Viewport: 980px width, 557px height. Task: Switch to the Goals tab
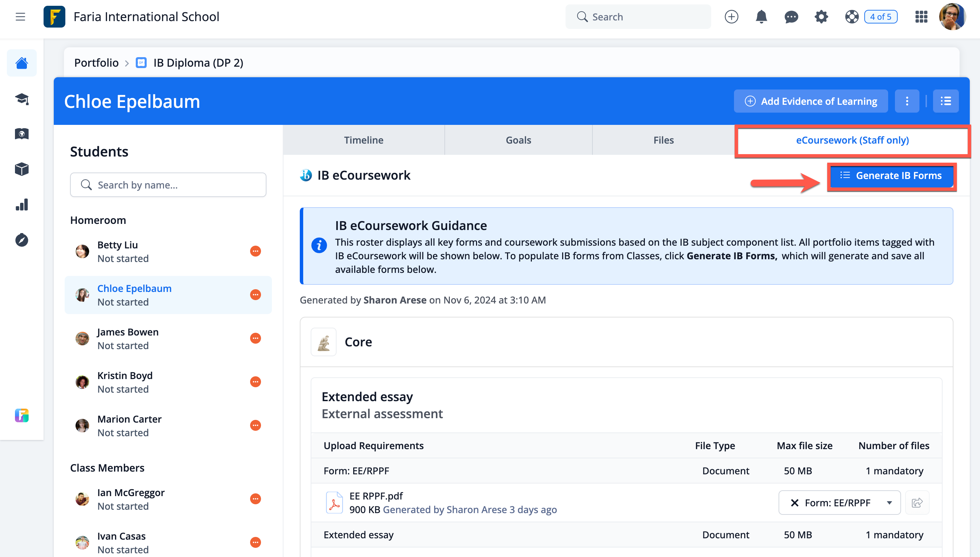(518, 140)
